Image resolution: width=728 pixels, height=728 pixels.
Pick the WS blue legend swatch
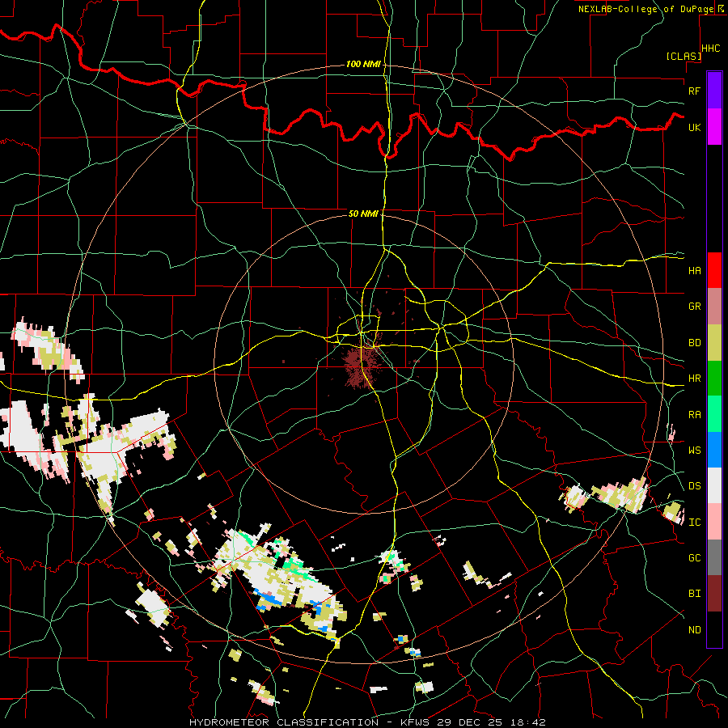click(714, 450)
